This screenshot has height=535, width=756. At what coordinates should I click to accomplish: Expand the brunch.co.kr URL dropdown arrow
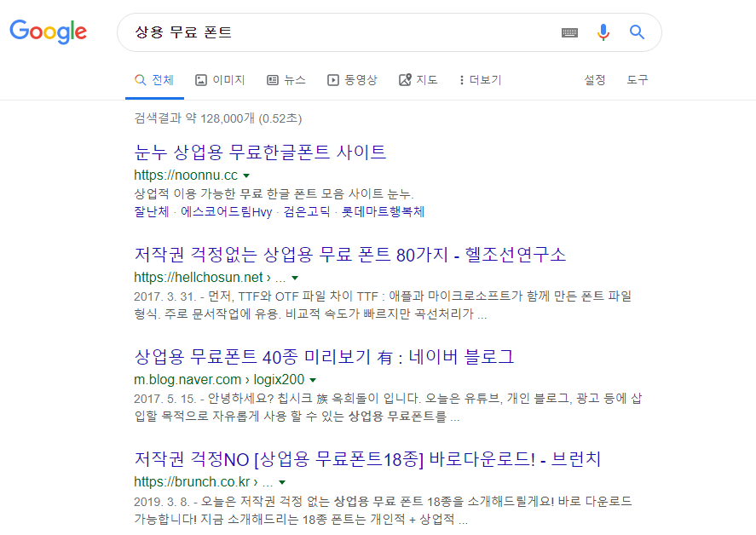[282, 482]
